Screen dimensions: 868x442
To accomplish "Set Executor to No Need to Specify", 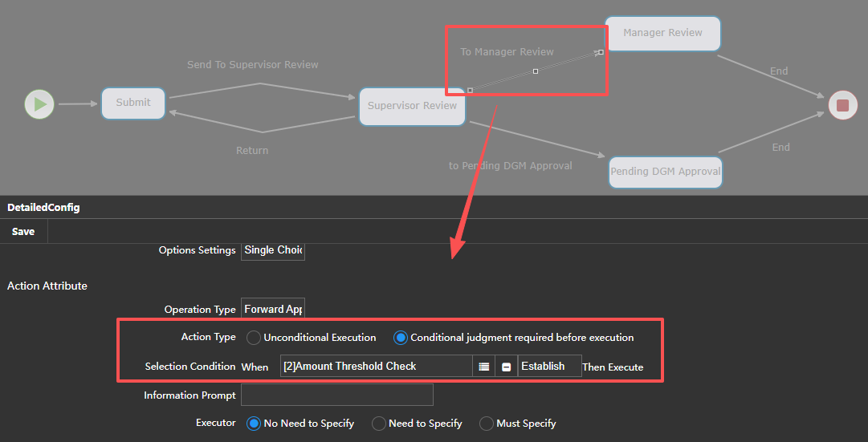I will point(254,424).
